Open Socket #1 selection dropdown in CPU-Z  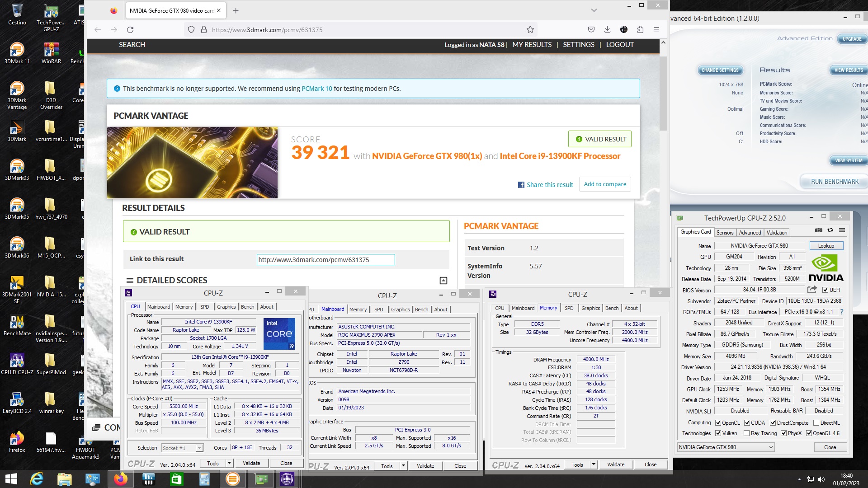pyautogui.click(x=182, y=448)
